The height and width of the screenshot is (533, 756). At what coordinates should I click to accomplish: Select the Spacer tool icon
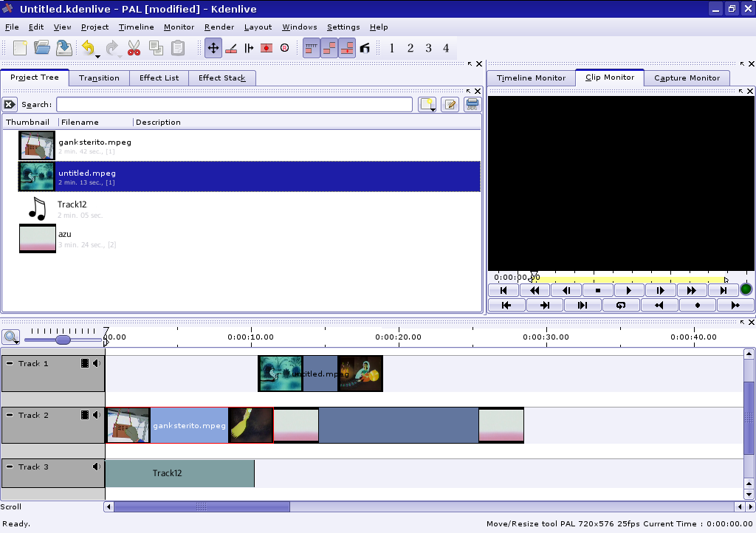[x=249, y=49]
